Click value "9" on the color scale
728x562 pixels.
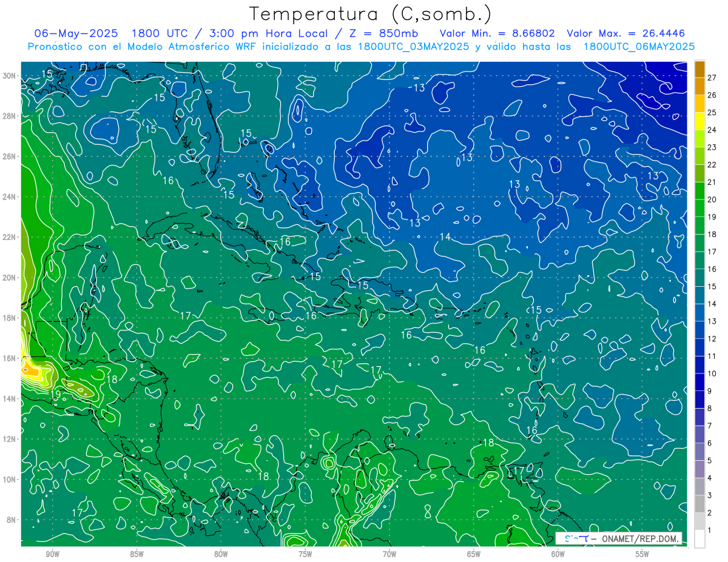(x=710, y=390)
